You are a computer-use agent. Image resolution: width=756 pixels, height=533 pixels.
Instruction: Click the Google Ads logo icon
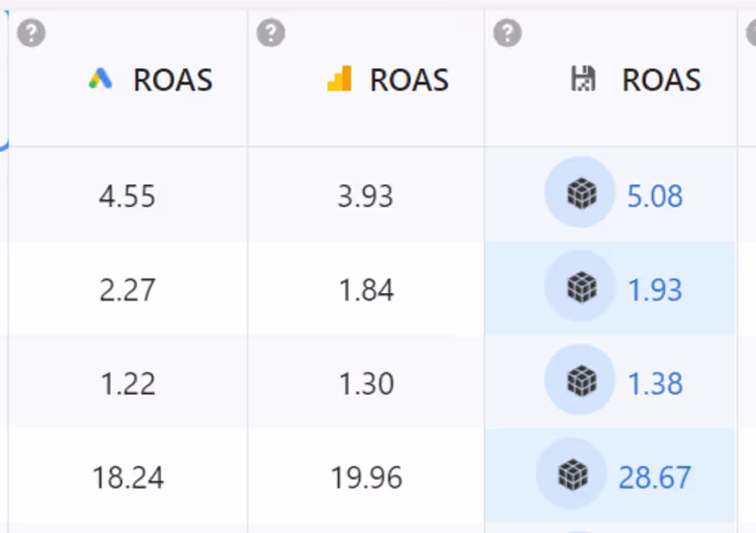100,79
